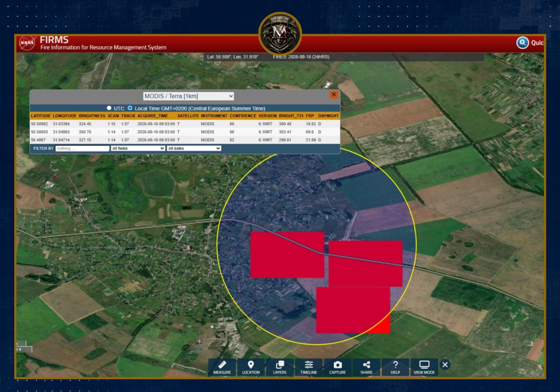Click FRP value 21.99
560x392 pixels.
[x=311, y=140]
